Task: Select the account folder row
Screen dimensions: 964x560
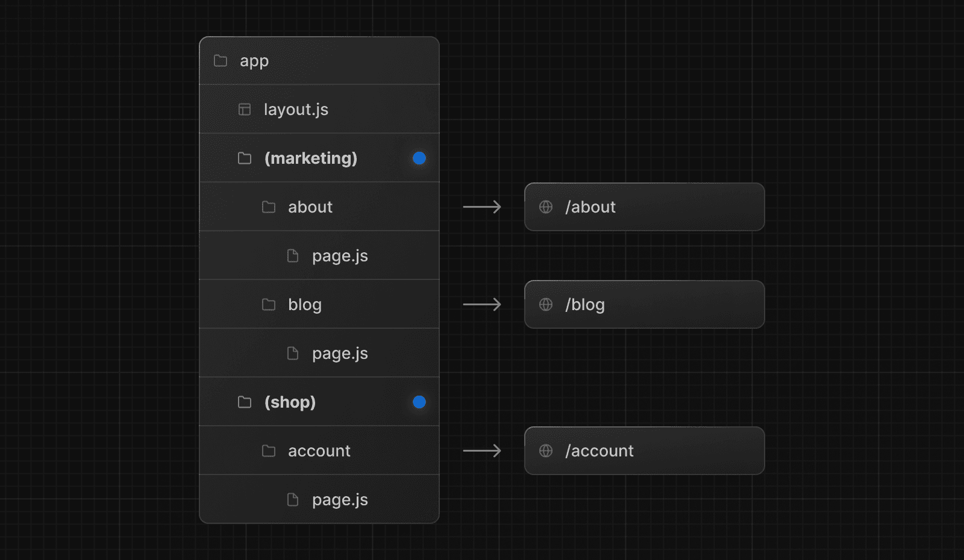Action: 319,450
